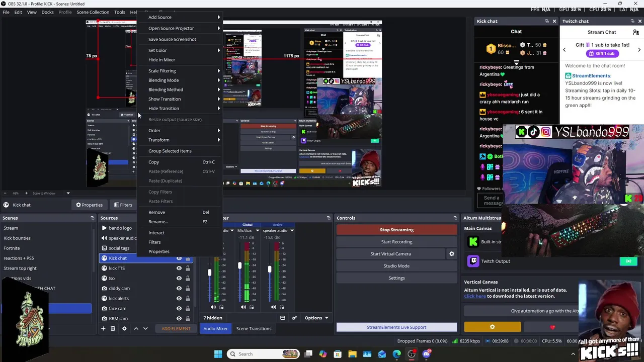Pop out the Audio Mixer dock
Image resolution: width=644 pixels, height=362 pixels.
(329, 218)
